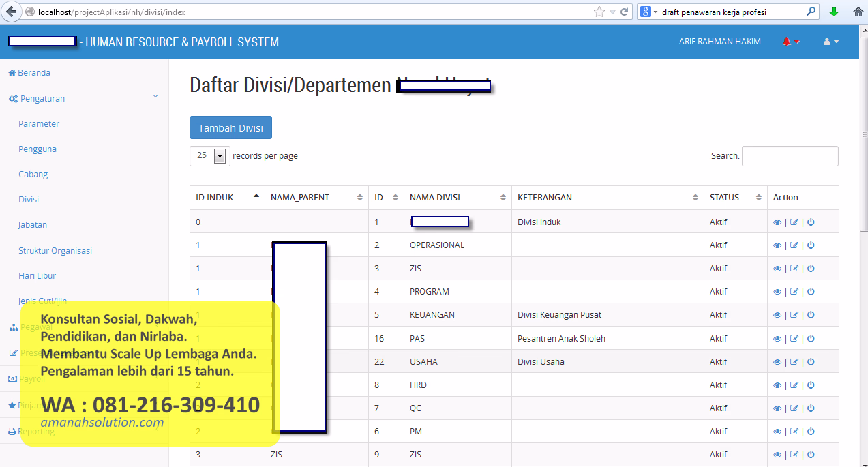Collapse the Pengaturan sidebar section chevron
Image resolution: width=868 pixels, height=467 pixels.
(155, 97)
